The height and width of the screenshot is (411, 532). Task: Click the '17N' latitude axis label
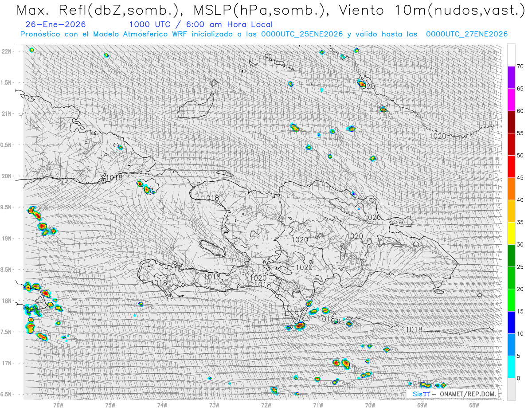[7, 363]
